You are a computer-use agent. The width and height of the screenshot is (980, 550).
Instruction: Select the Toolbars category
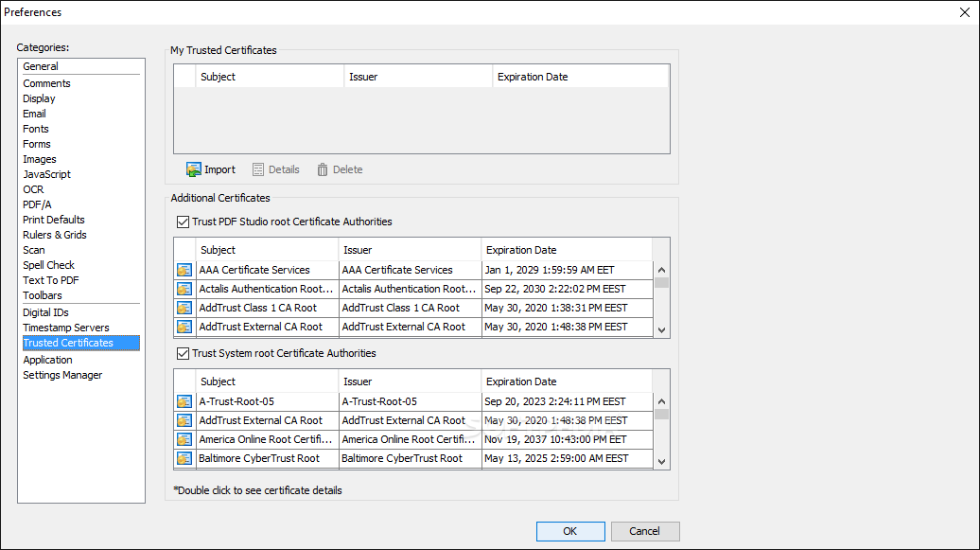click(43, 295)
